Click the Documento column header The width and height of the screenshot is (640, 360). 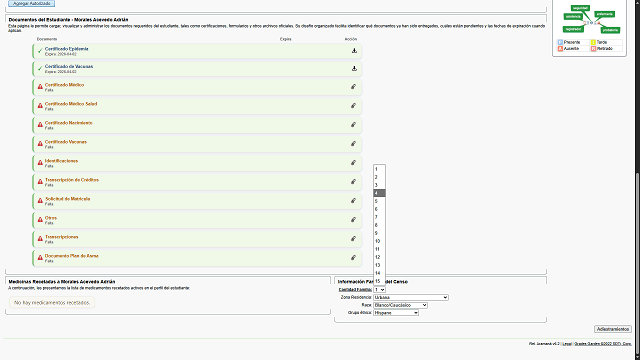47,39
